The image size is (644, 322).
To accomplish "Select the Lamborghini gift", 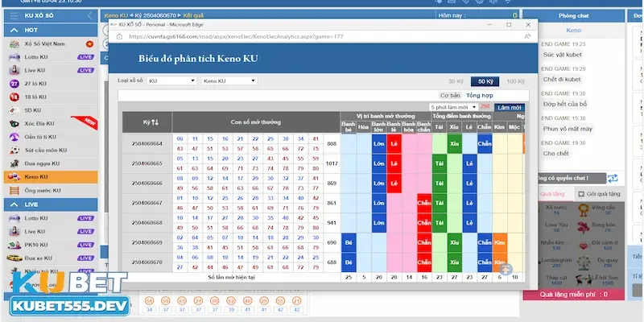I will pyautogui.click(x=556, y=262).
